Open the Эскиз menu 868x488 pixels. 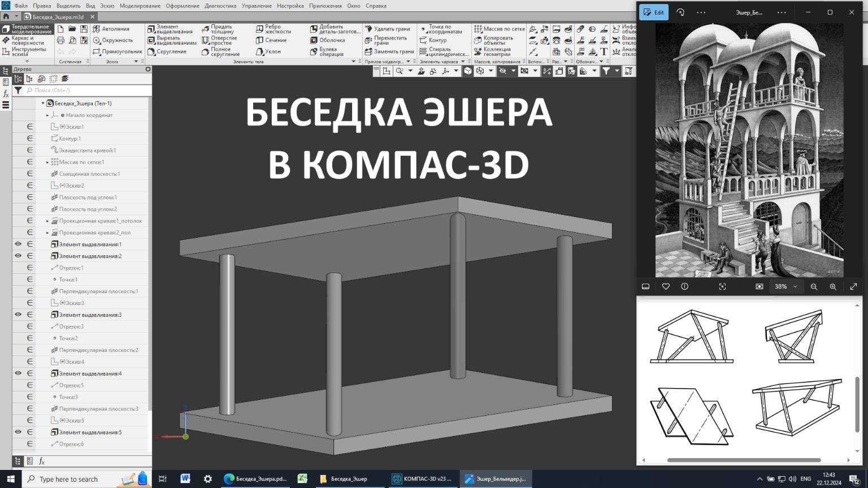[x=108, y=6]
